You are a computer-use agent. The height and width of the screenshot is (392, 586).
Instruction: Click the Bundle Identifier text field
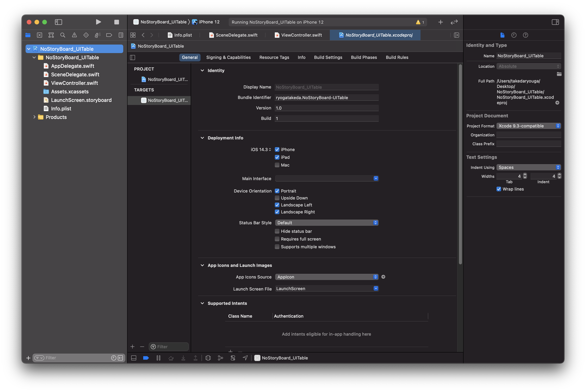(326, 97)
